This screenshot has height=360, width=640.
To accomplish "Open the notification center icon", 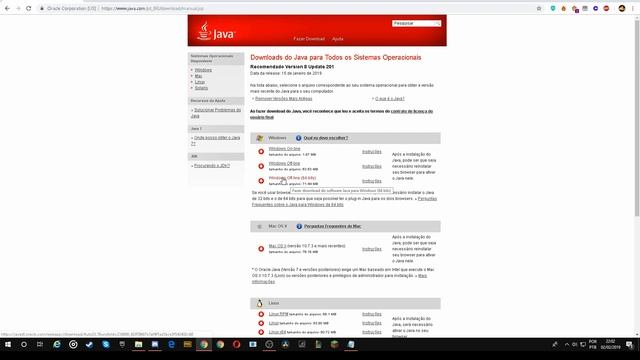I will click(629, 345).
